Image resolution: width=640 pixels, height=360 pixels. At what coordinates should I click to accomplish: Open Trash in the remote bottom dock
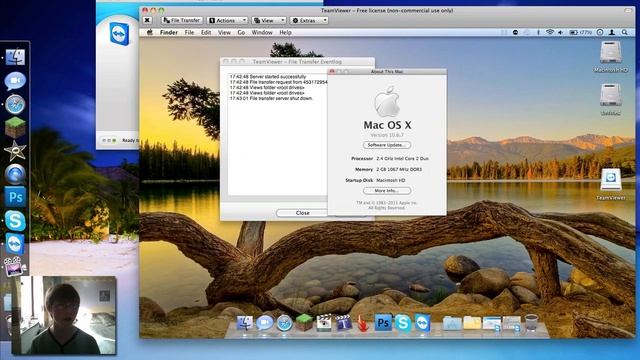[x=531, y=323]
